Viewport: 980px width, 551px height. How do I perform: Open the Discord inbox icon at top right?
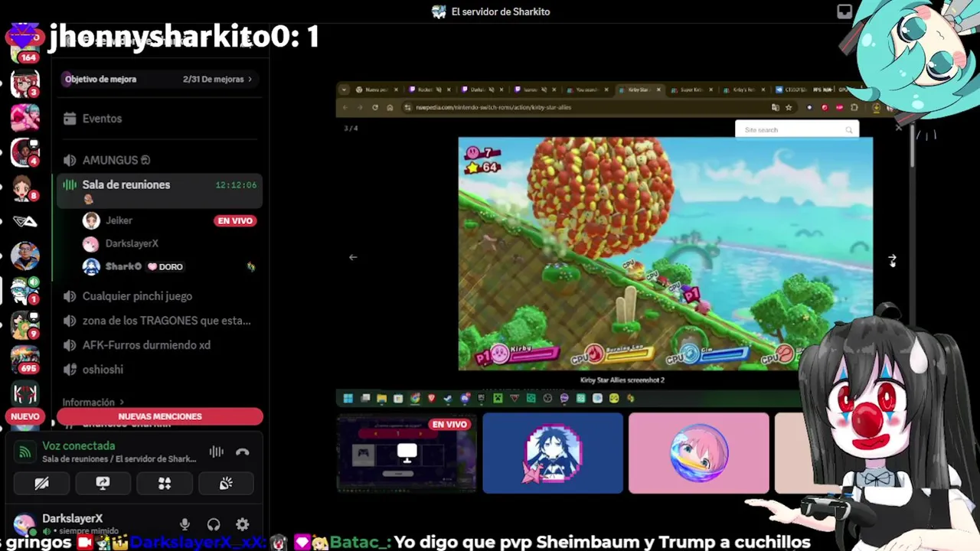(844, 11)
